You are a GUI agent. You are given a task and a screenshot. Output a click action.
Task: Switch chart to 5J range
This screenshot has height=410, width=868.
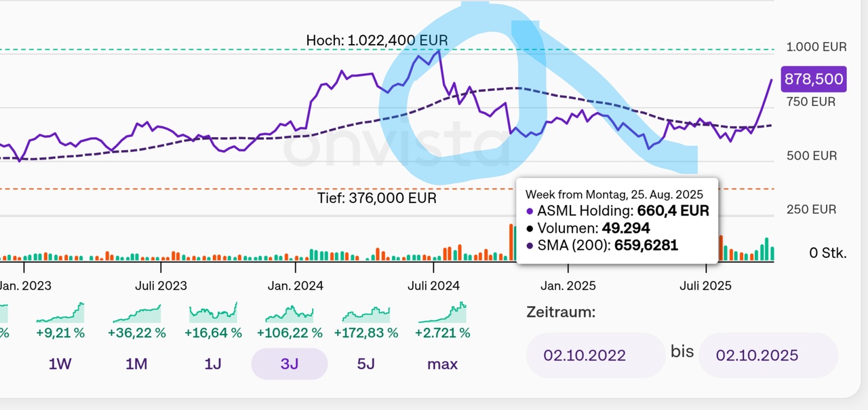pos(366,364)
